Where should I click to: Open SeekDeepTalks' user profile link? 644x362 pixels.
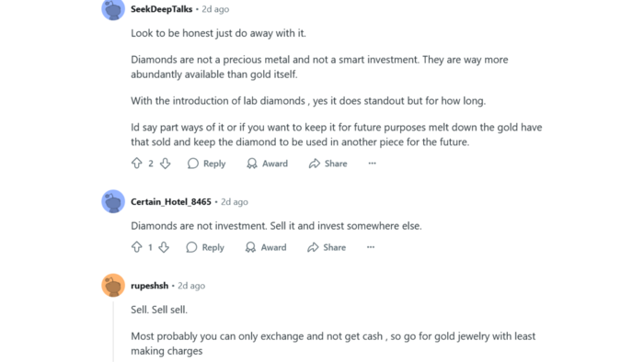[161, 9]
